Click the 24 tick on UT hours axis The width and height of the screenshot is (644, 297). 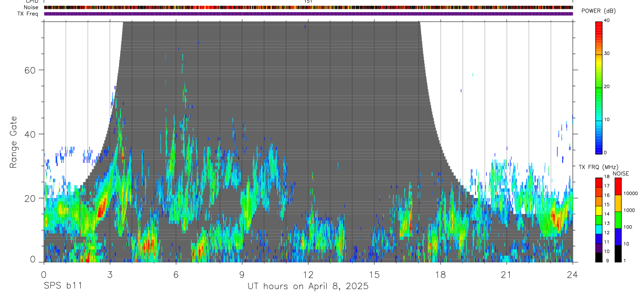572,274
